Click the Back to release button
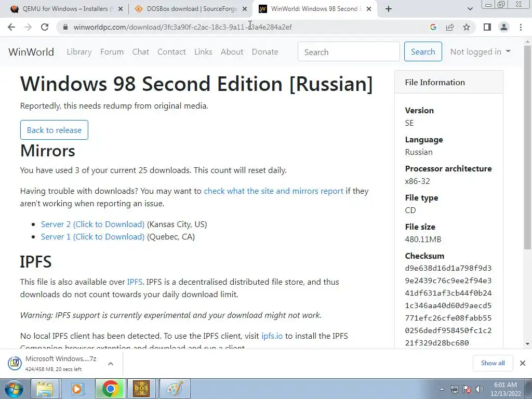This screenshot has width=532, height=399. pyautogui.click(x=54, y=130)
